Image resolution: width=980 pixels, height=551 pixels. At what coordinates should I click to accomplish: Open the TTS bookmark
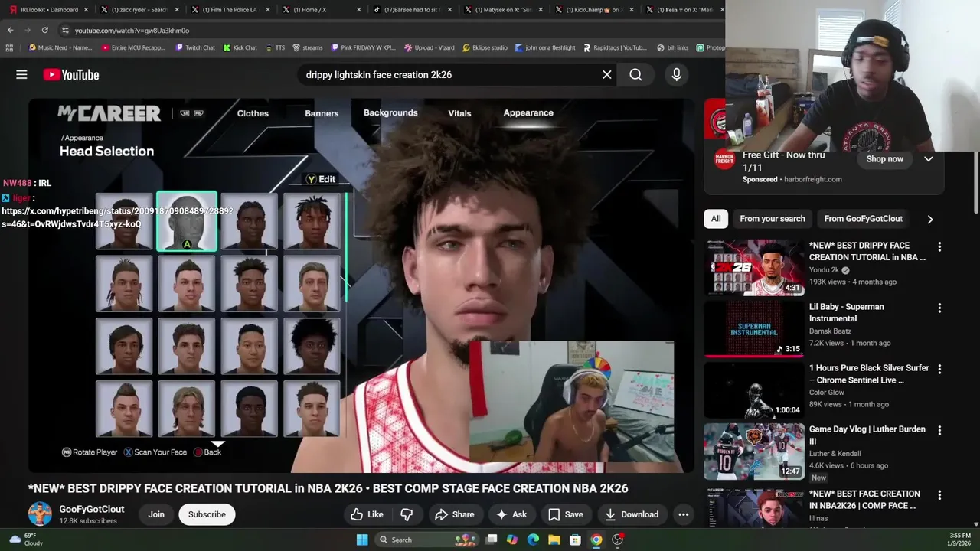(275, 47)
